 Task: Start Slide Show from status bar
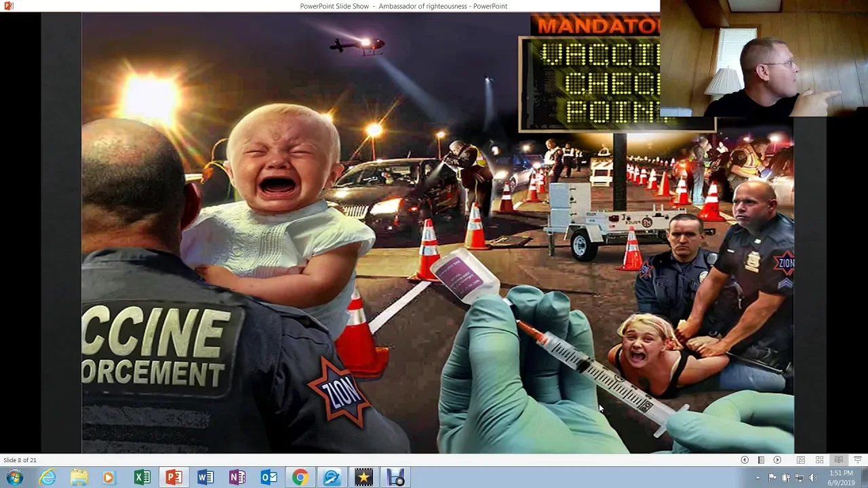(x=857, y=460)
